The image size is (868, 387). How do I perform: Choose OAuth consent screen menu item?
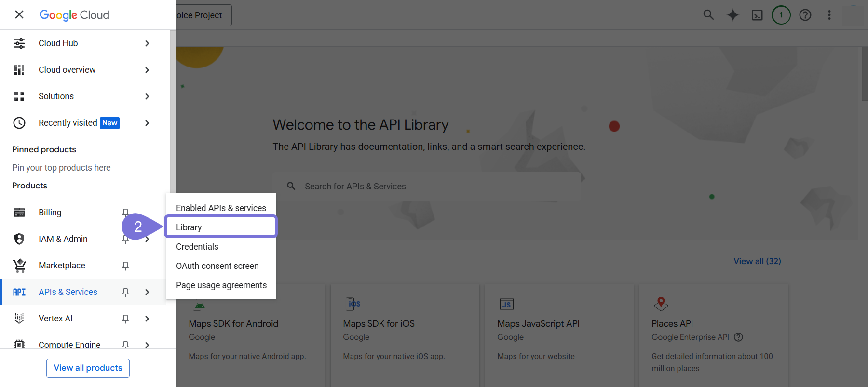click(217, 266)
